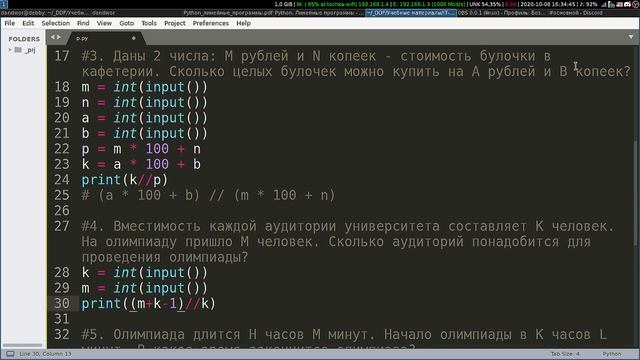Toggle the side bar panel switcher icon
The width and height of the screenshot is (640, 360).
point(10,354)
